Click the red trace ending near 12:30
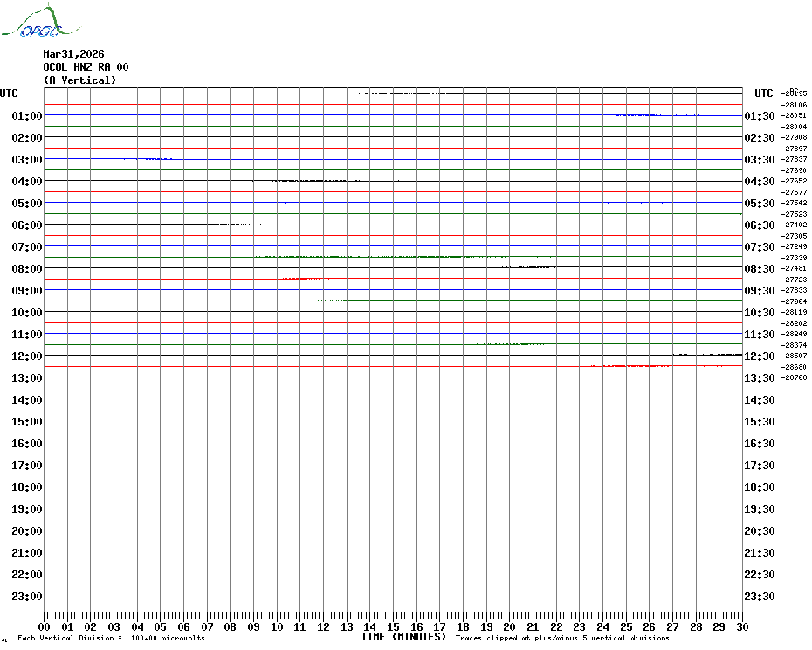 (x=664, y=366)
